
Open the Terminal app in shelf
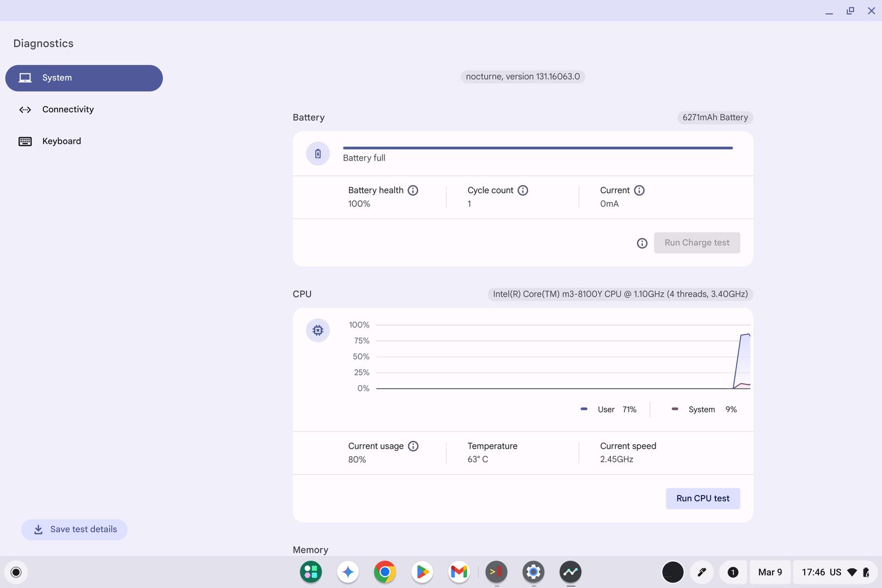(x=496, y=572)
